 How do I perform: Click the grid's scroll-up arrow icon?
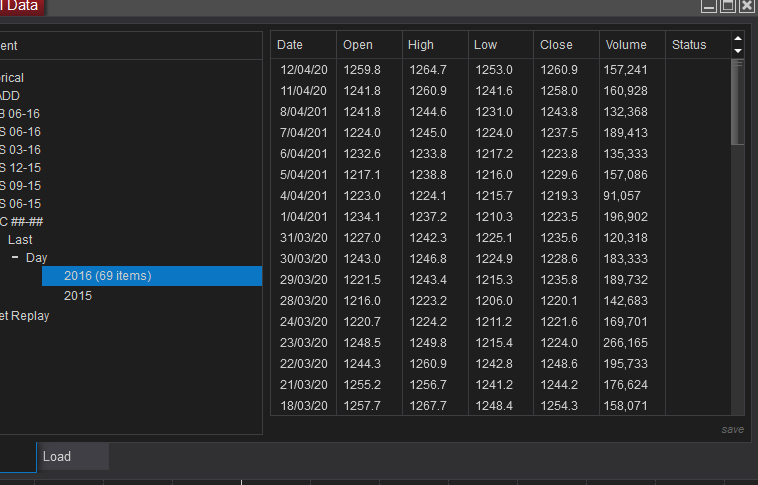point(738,40)
